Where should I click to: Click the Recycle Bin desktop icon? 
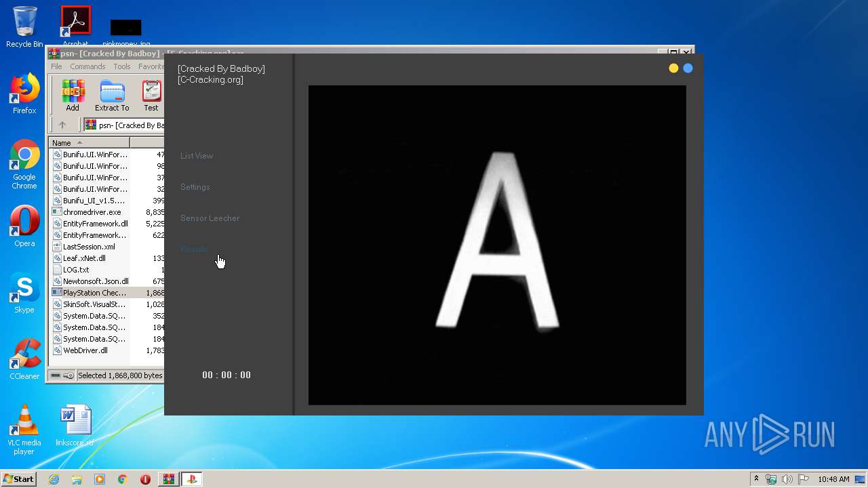point(24,27)
